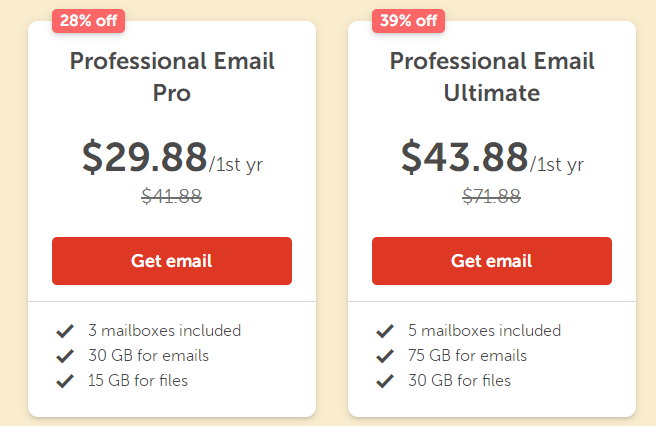Click checkmark next to 75 GB for emails
The image size is (656, 426).
pyautogui.click(x=385, y=356)
